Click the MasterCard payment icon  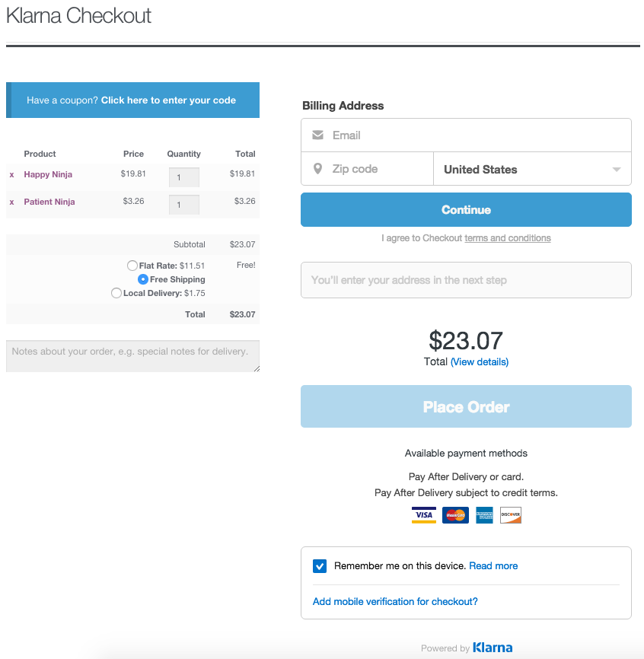(456, 515)
